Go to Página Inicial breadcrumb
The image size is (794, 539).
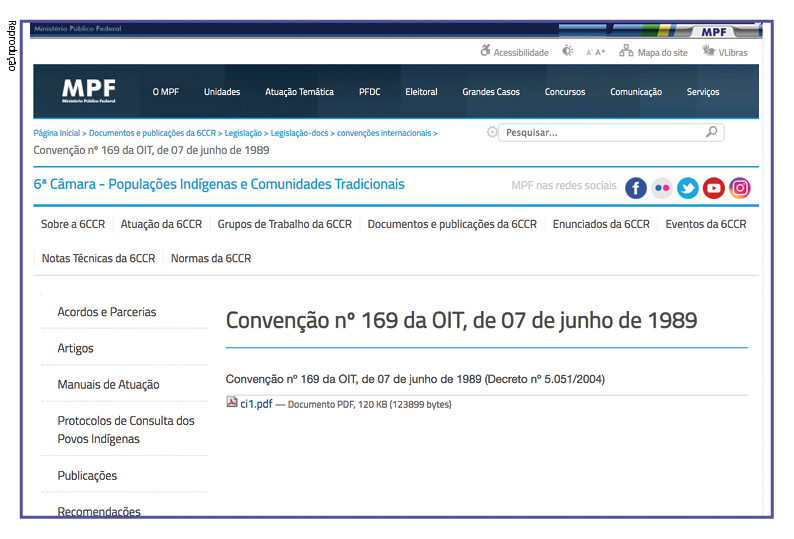click(x=56, y=133)
